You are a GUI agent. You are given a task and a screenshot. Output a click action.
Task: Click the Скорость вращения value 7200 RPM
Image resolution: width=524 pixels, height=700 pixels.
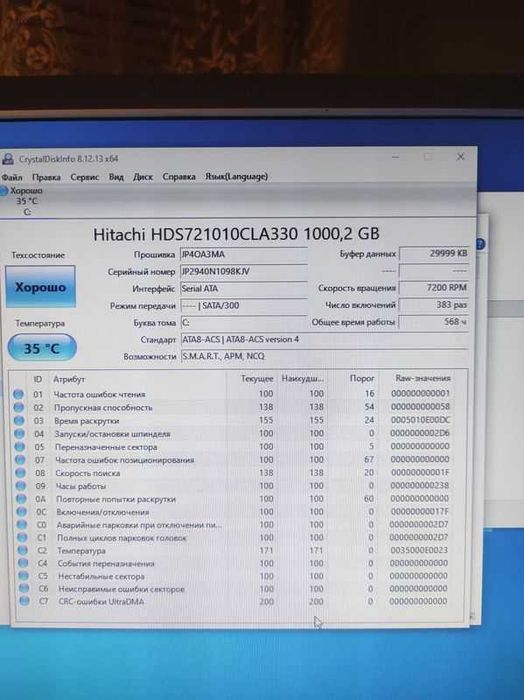pyautogui.click(x=434, y=288)
